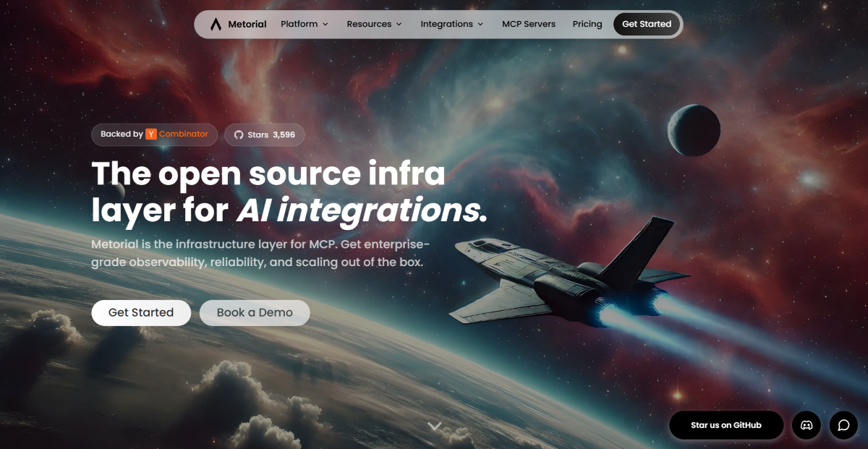
Task: Go to the MCP Servers page
Action: click(529, 24)
